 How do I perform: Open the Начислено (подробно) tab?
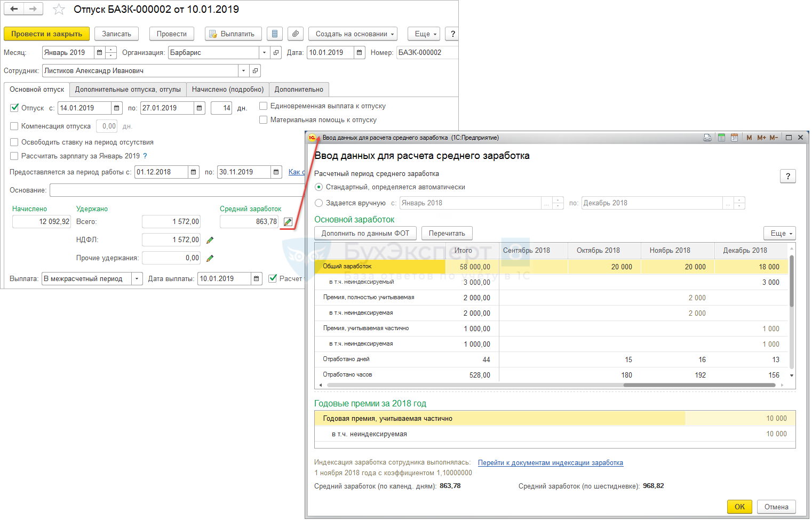228,90
